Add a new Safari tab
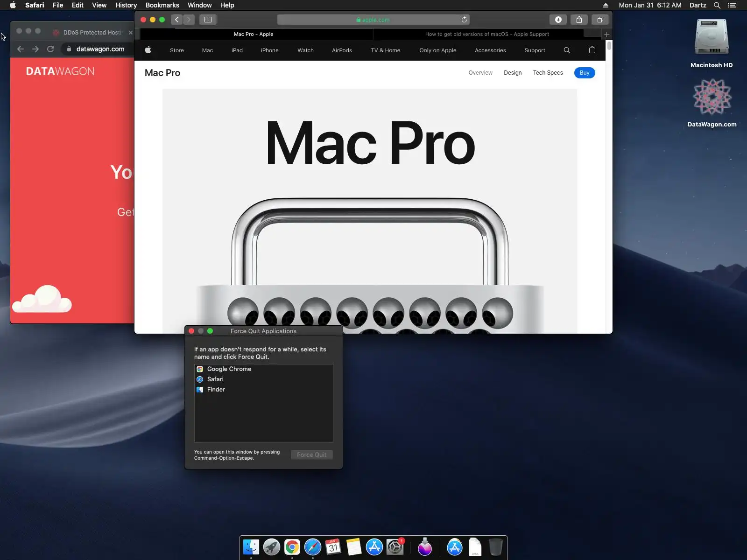Viewport: 747px width, 560px height. coord(606,34)
